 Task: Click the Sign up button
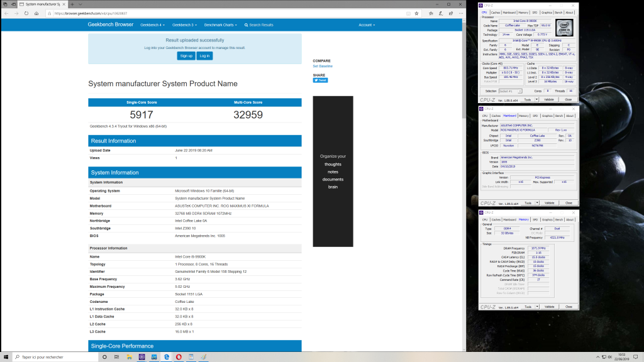point(186,56)
